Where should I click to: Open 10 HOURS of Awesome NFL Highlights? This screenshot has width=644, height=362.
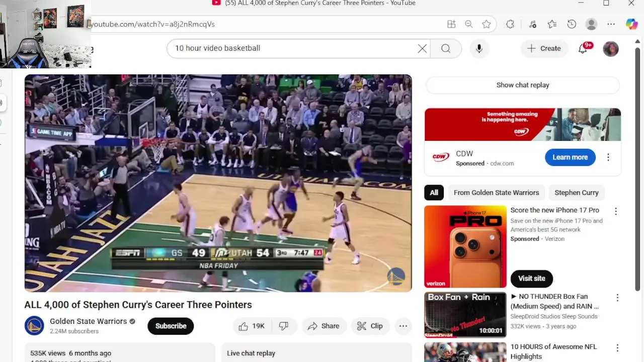(553, 351)
